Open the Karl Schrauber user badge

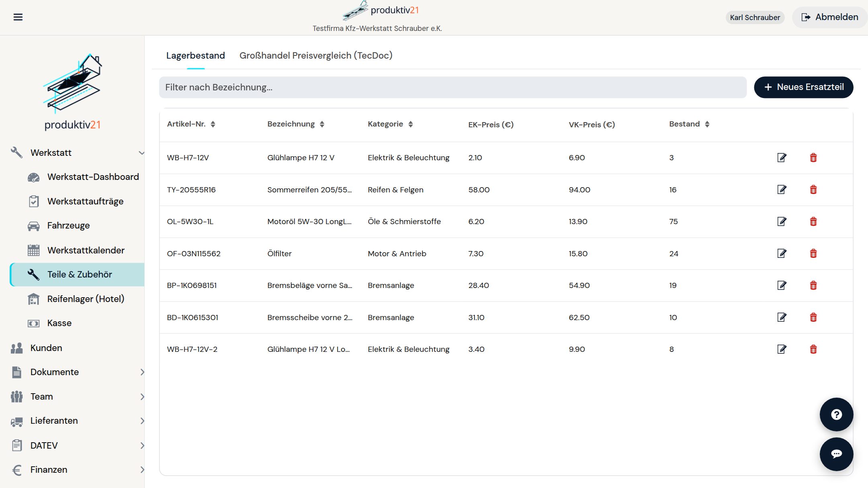pyautogui.click(x=755, y=17)
